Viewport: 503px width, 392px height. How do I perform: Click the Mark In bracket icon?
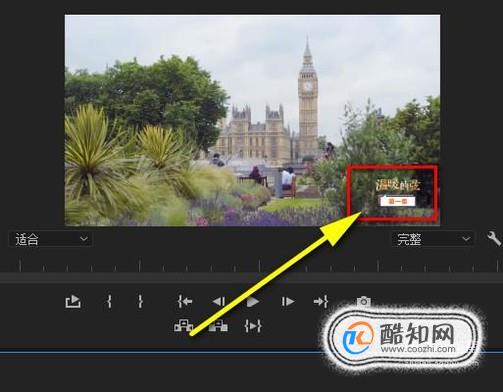pos(109,301)
